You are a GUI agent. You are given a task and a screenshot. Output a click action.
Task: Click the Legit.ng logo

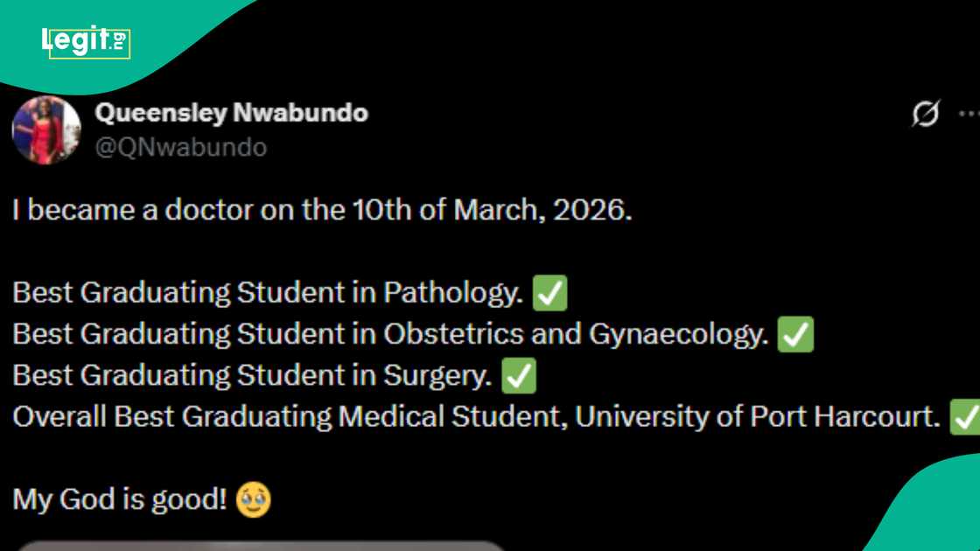86,41
